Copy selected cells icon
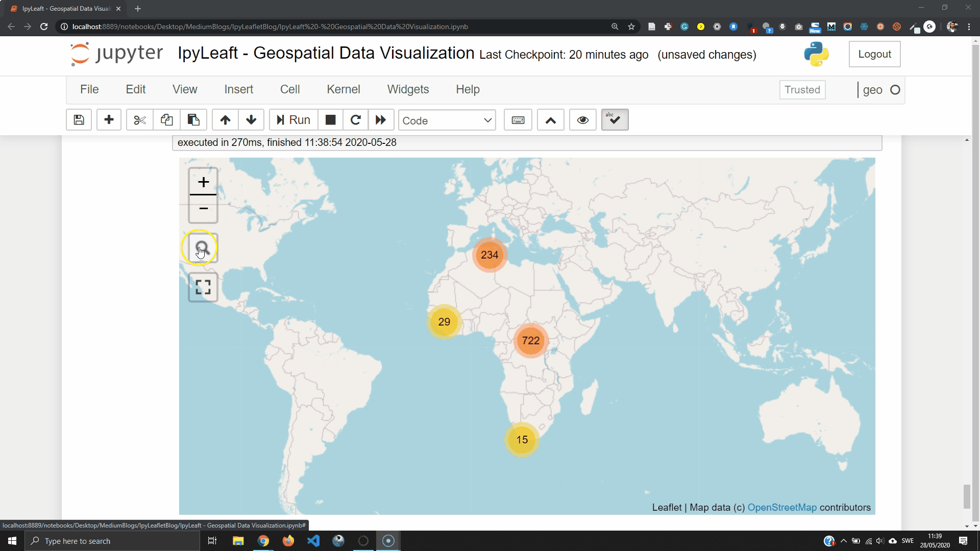This screenshot has height=551, width=980. click(x=166, y=120)
